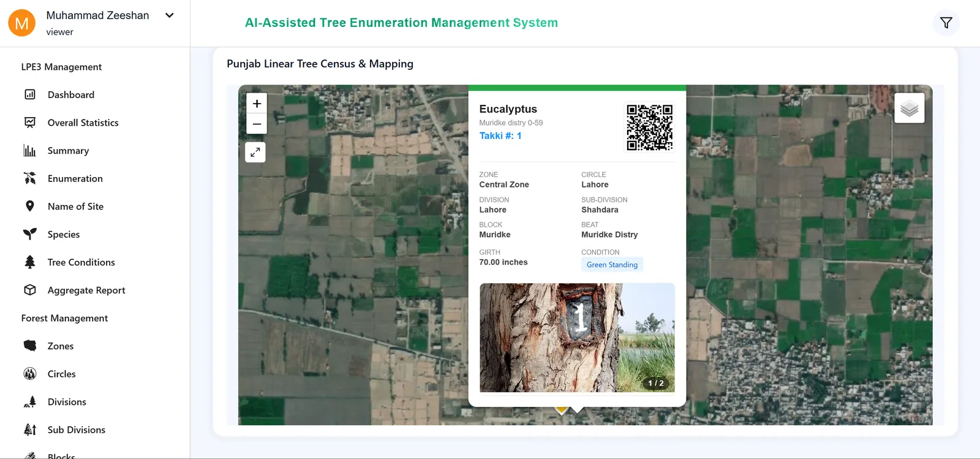This screenshot has height=459, width=980.
Task: Open the filter funnel icon
Action: click(x=946, y=23)
